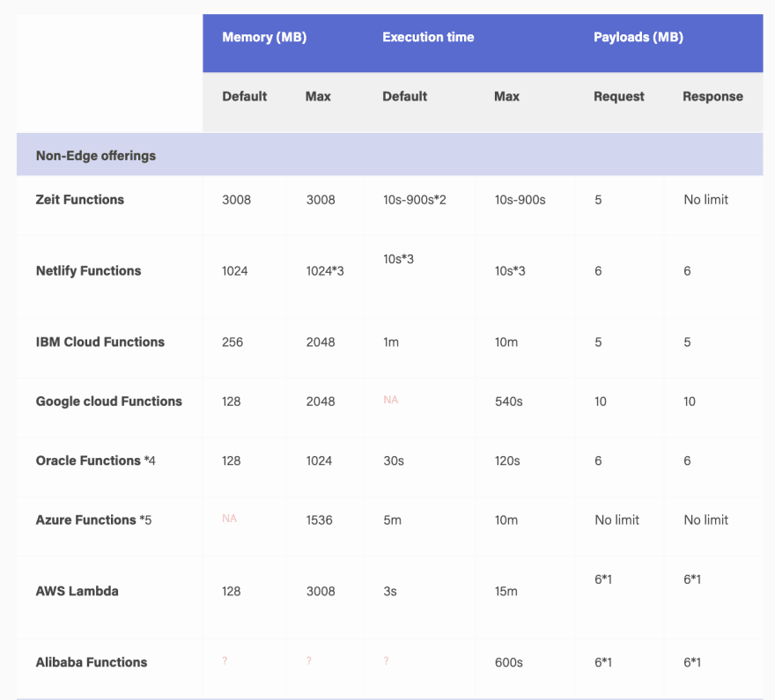Click Oracle Functions max memory '1024'
This screenshot has height=700, width=775.
319,461
